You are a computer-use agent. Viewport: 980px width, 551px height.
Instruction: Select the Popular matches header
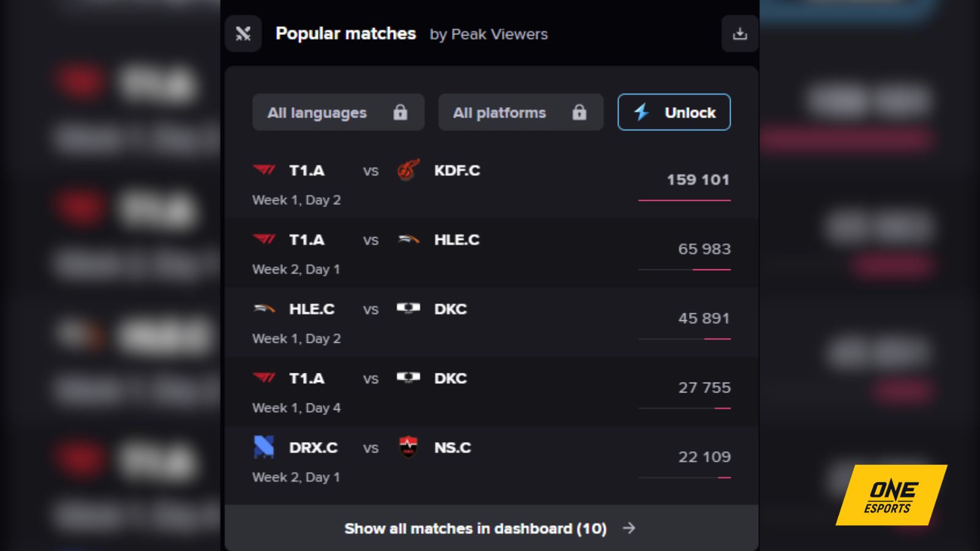coord(346,34)
